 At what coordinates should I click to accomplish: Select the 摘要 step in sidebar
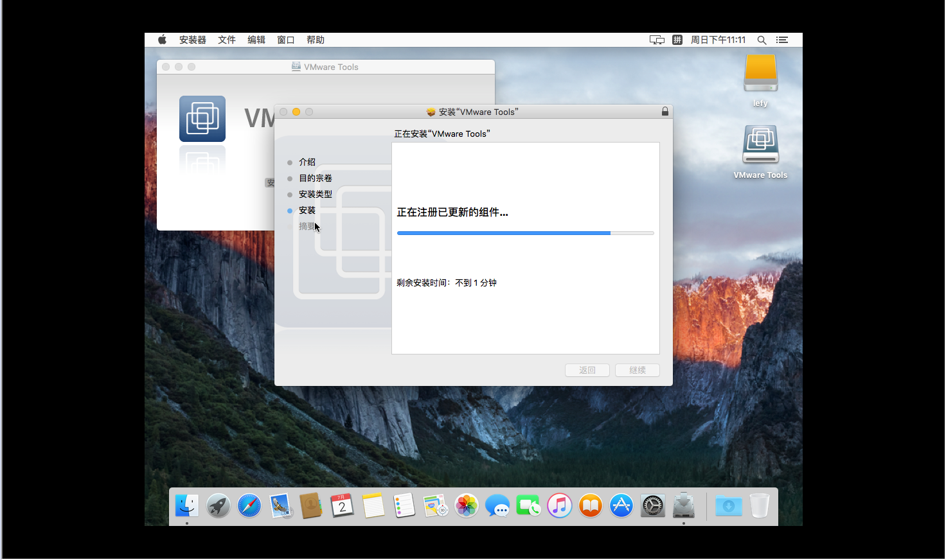click(x=307, y=226)
